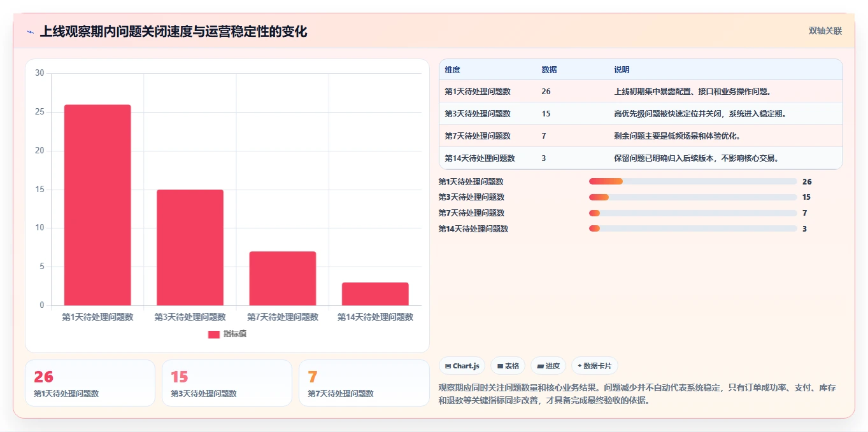This screenshot has height=432, width=868.
Task: Open the orange data card showing 7
Action: pos(364,383)
